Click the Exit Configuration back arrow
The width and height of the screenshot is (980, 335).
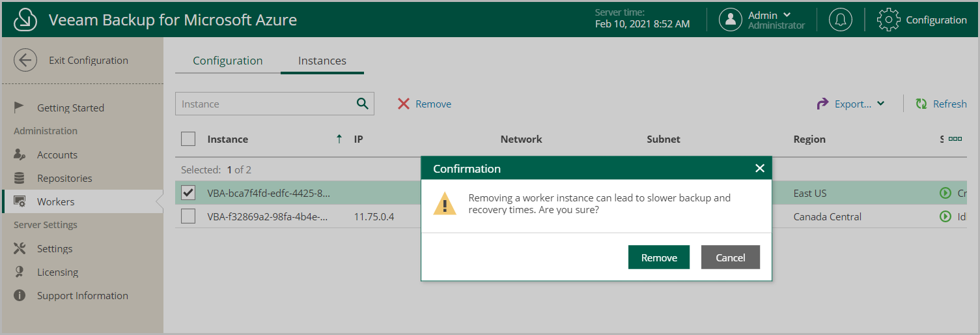[25, 61]
